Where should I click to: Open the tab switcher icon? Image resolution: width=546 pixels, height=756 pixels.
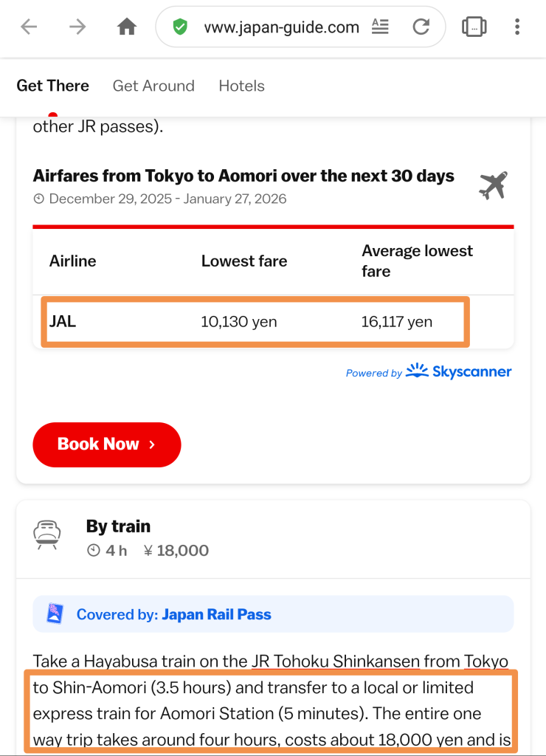[474, 27]
